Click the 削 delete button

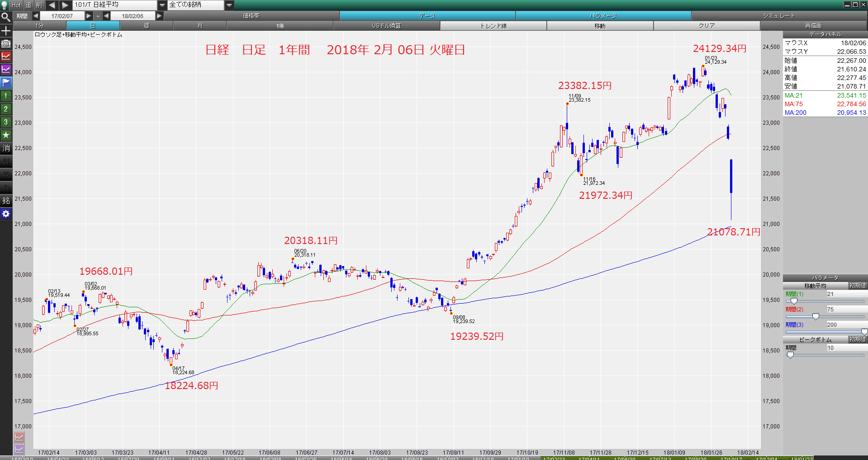point(39,5)
